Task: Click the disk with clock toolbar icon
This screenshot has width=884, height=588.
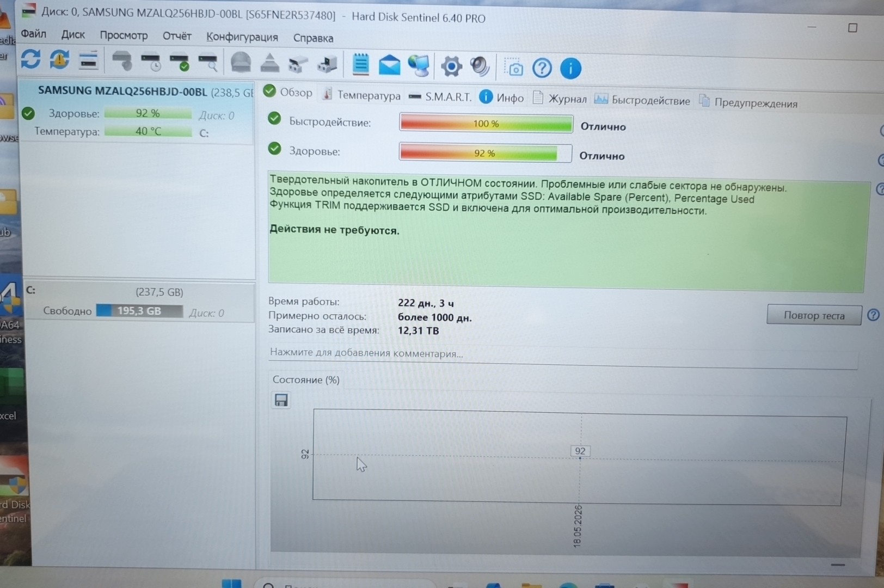Action: (151, 62)
